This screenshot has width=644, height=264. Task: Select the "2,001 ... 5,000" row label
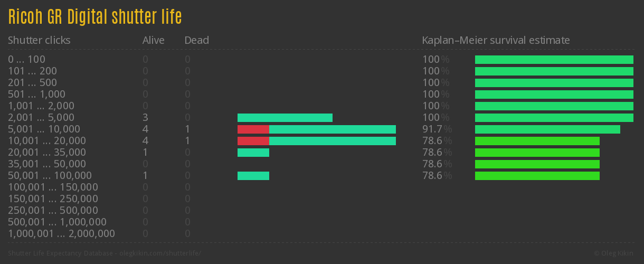(41, 117)
